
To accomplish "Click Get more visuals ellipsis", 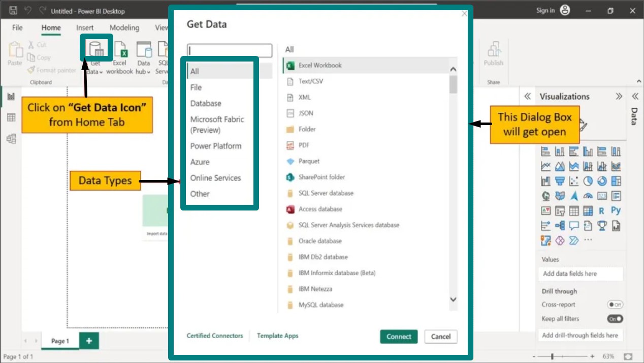I will pos(588,240).
